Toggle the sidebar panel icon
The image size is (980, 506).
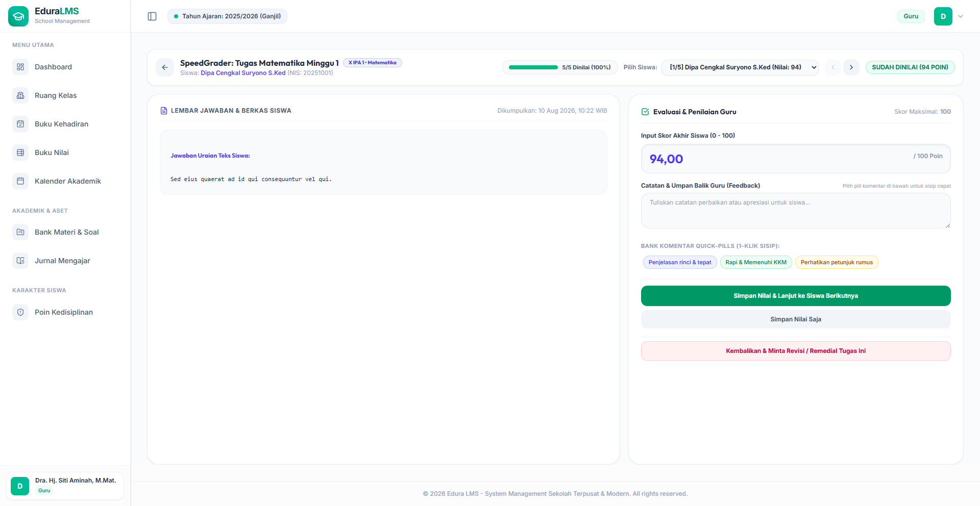tap(152, 16)
